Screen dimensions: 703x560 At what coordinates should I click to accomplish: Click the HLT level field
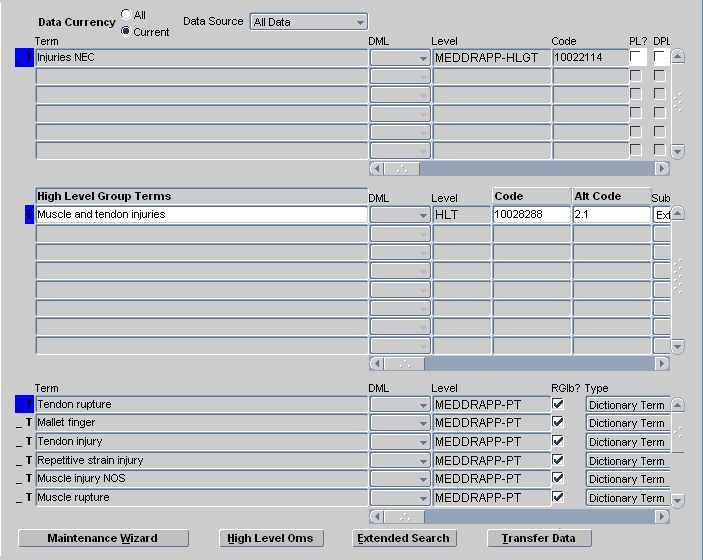coord(461,215)
